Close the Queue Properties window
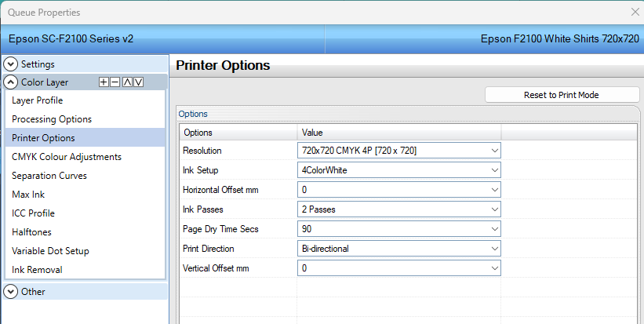Viewport: 644px width, 324px height. tap(635, 13)
